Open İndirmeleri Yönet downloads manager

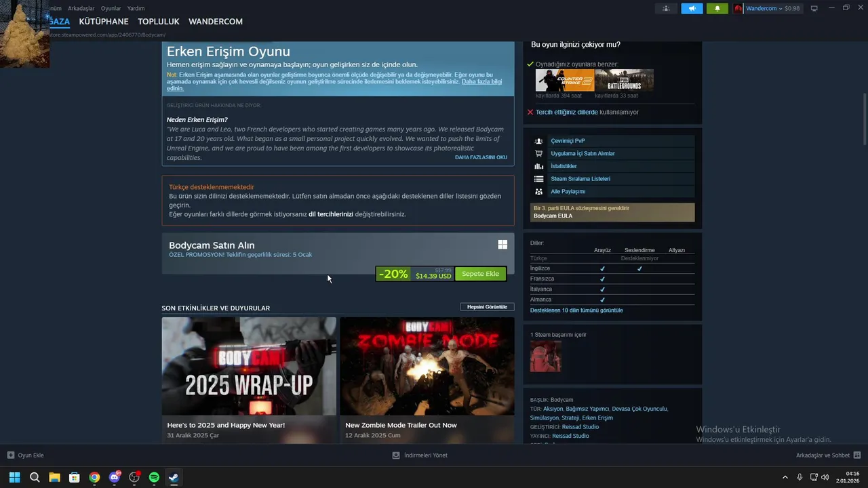click(420, 455)
